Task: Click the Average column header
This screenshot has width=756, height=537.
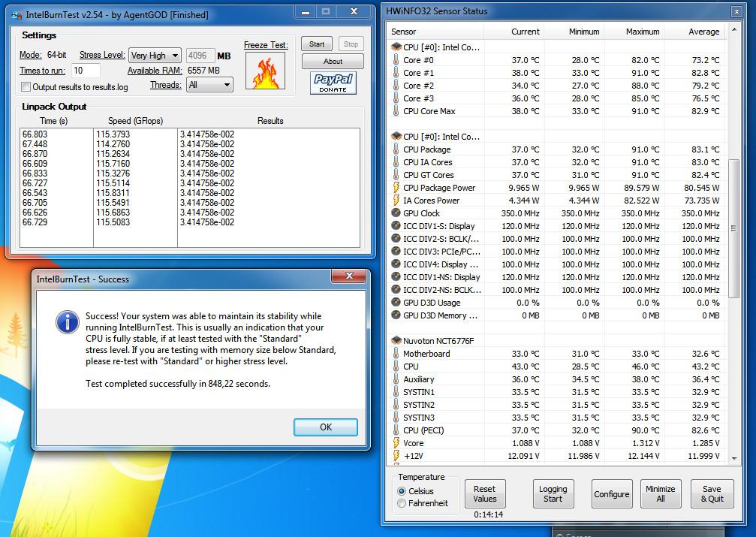Action: tap(694, 32)
